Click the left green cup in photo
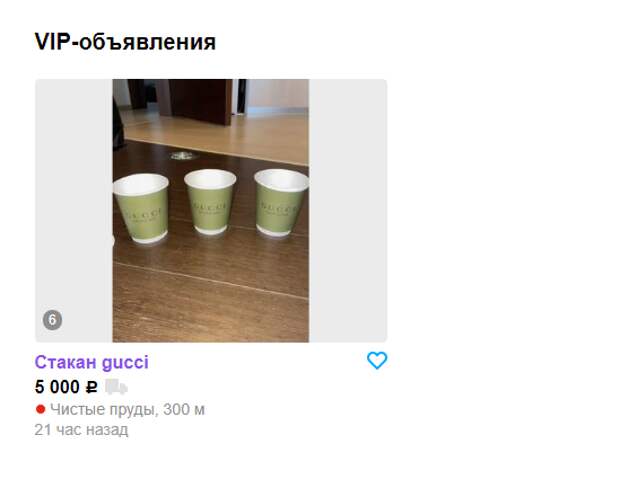 [x=142, y=208]
